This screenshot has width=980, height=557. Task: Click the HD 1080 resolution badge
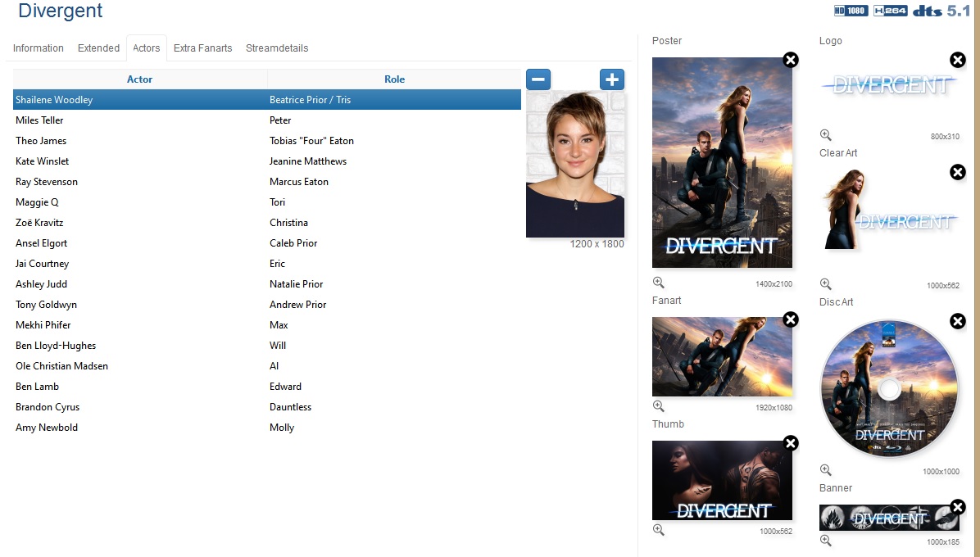click(851, 11)
